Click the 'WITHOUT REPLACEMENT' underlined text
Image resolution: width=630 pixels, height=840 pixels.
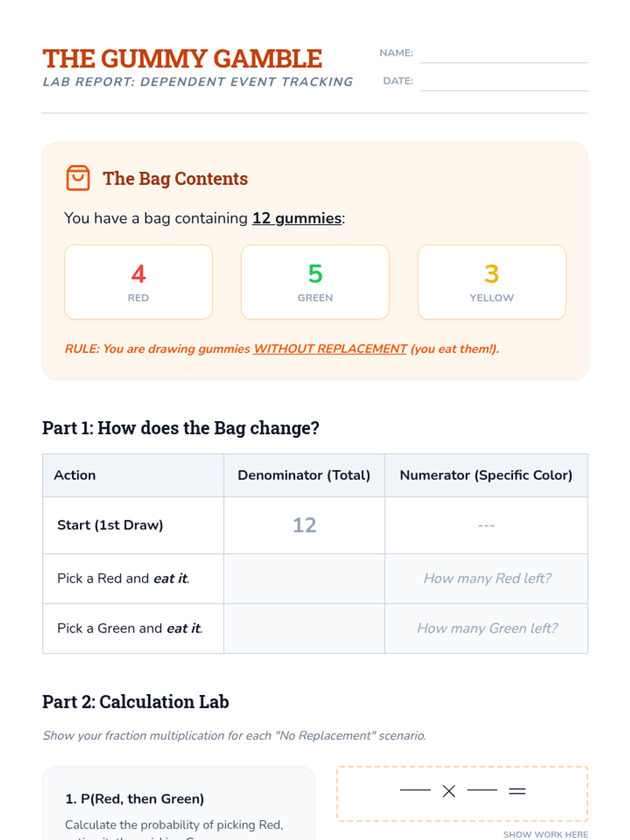tap(330, 349)
